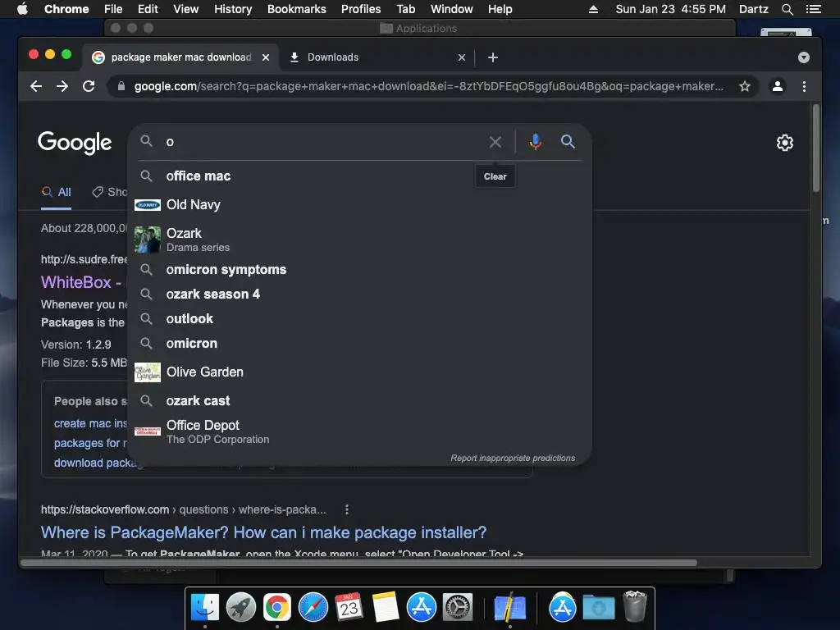Click 'packages for' related search link
This screenshot has width=840, height=630.
(x=90, y=443)
